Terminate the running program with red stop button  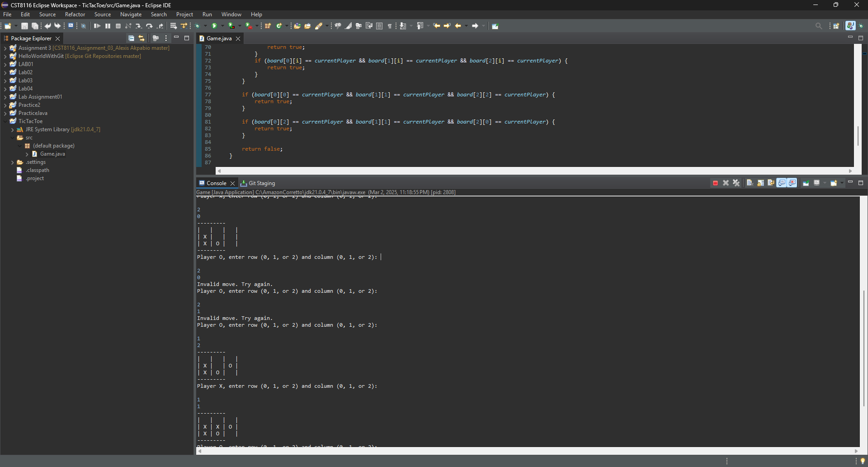click(x=715, y=183)
